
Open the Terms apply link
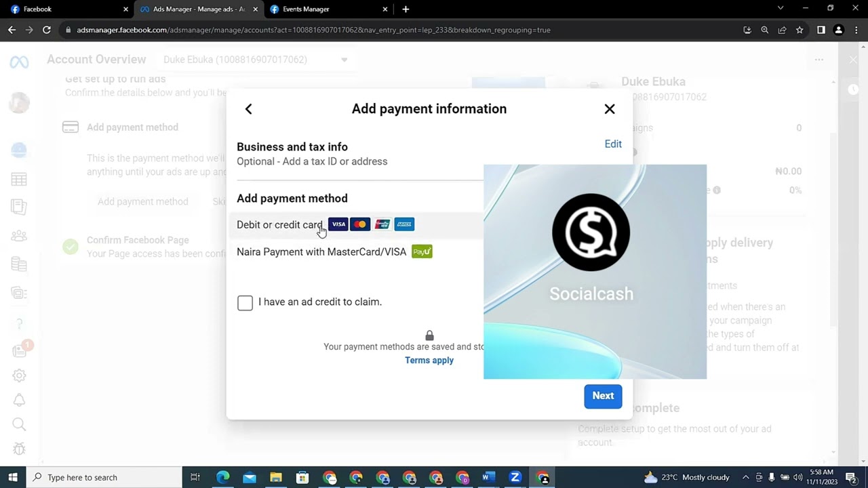[x=429, y=360]
